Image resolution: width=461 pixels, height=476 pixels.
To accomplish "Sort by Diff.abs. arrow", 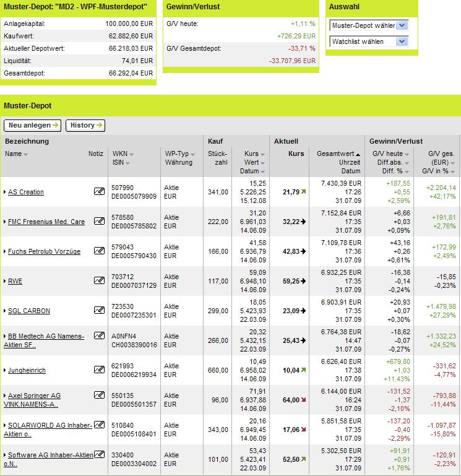I will [407, 163].
